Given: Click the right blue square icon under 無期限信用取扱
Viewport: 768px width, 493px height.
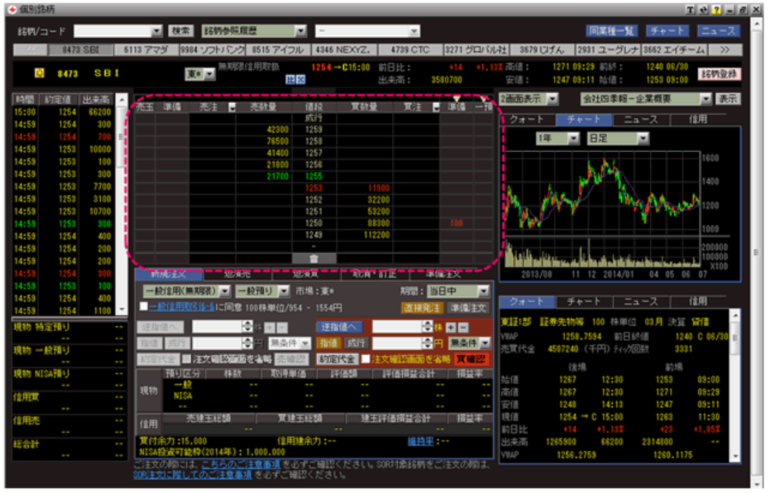Looking at the screenshot, I should tap(300, 80).
